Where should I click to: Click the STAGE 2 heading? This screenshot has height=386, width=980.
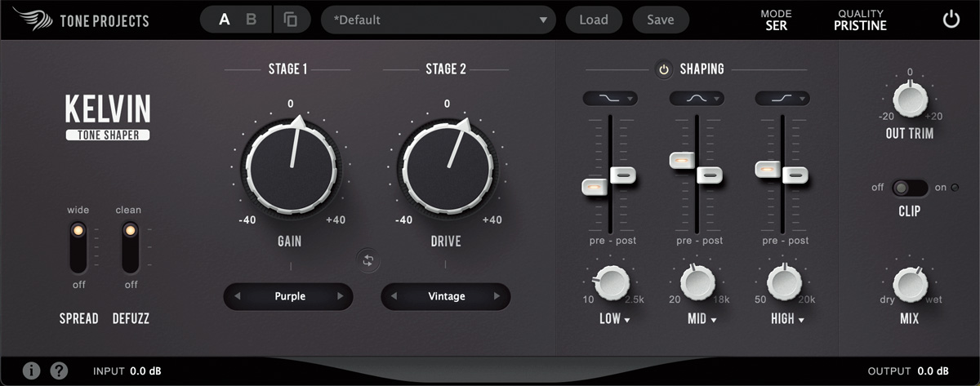446,69
